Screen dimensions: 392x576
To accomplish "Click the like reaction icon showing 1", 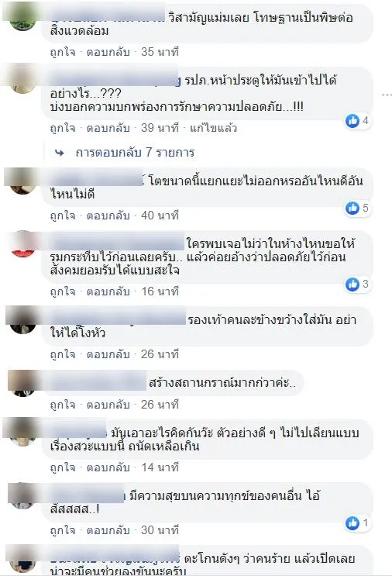I will click(x=352, y=523).
